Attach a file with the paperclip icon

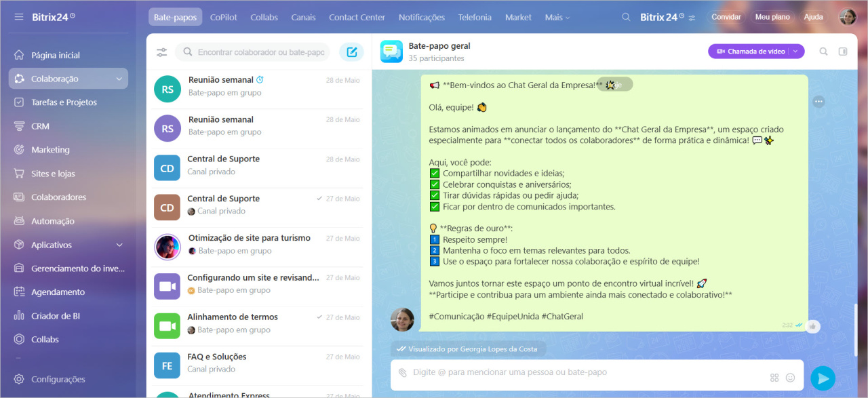[403, 373]
